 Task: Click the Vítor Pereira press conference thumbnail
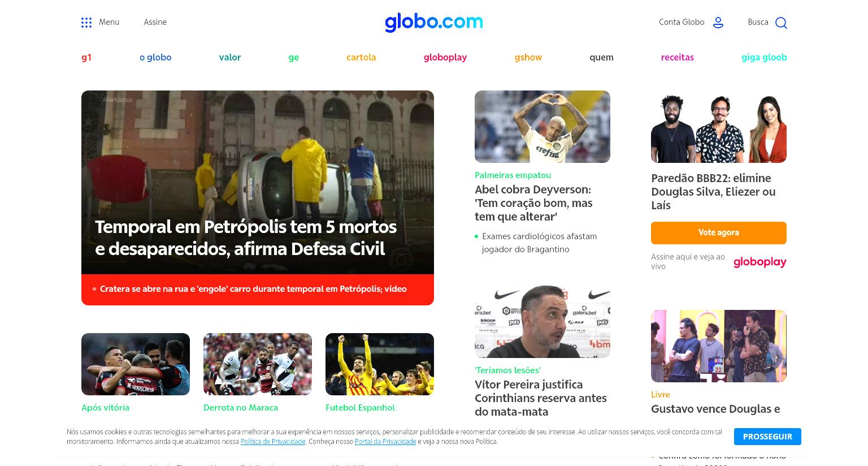pos(542,321)
